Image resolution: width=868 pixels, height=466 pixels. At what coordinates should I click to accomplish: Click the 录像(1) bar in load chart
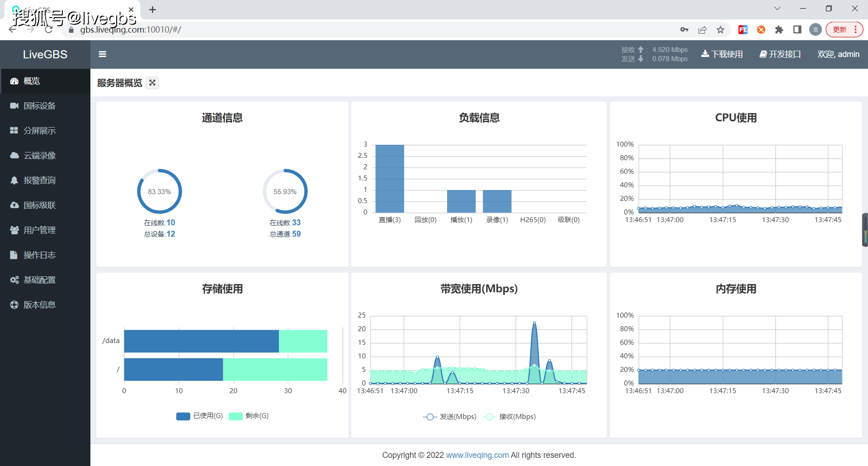click(497, 201)
